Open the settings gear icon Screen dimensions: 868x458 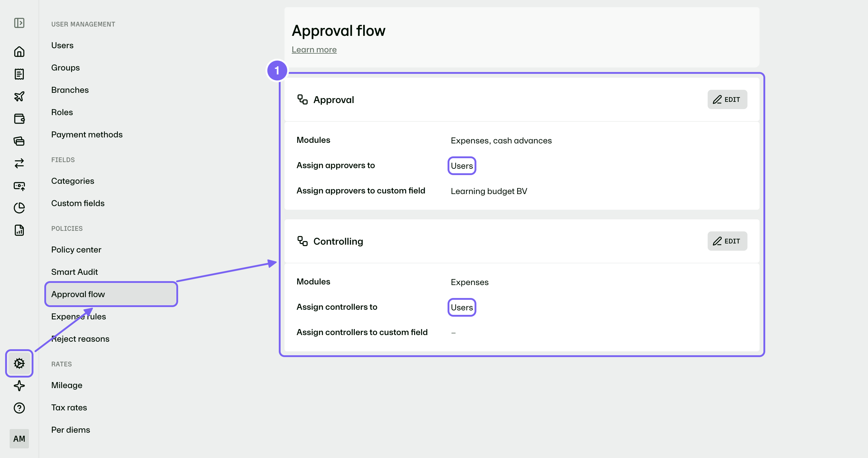(19, 363)
